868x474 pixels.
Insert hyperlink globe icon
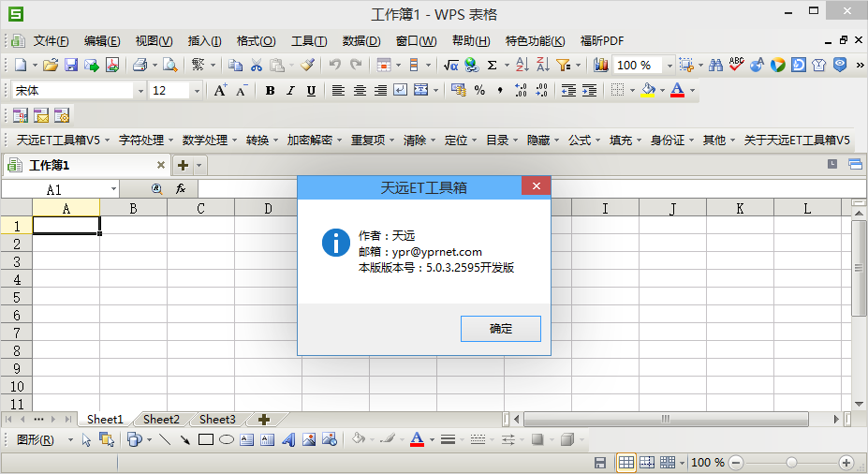(x=472, y=66)
